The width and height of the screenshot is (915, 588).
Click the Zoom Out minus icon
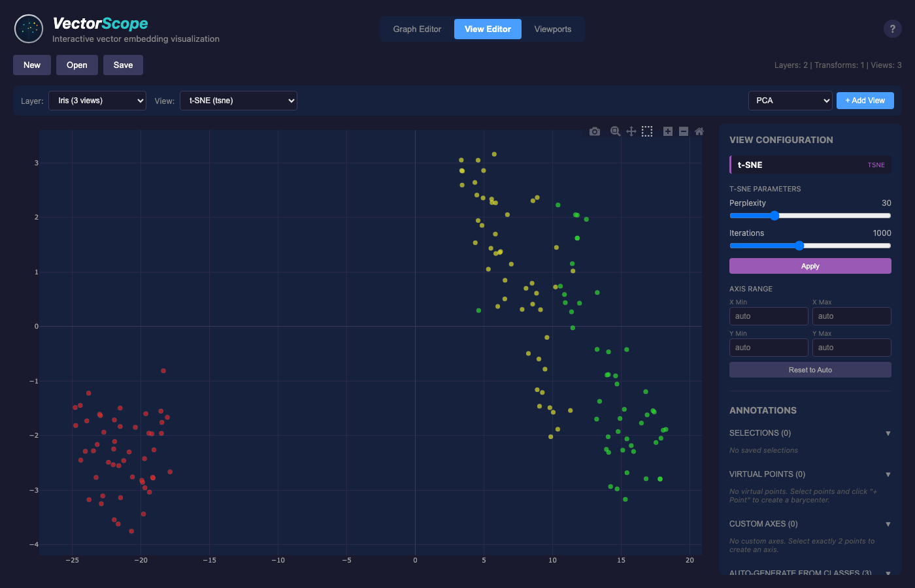point(684,131)
